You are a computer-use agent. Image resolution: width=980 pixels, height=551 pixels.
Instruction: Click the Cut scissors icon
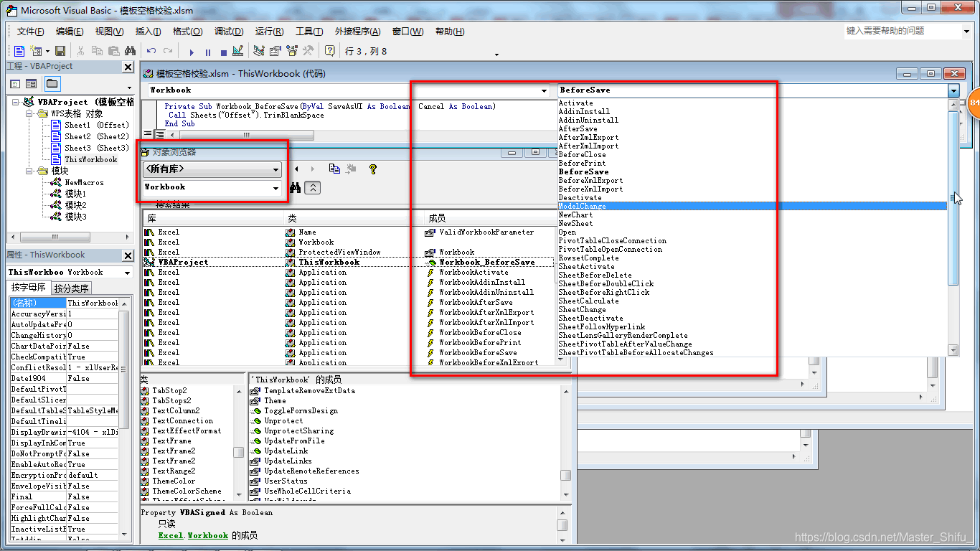pyautogui.click(x=81, y=51)
